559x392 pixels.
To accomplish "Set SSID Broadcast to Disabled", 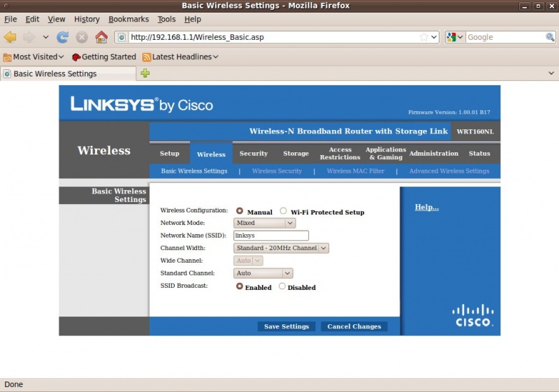I will tap(282, 286).
